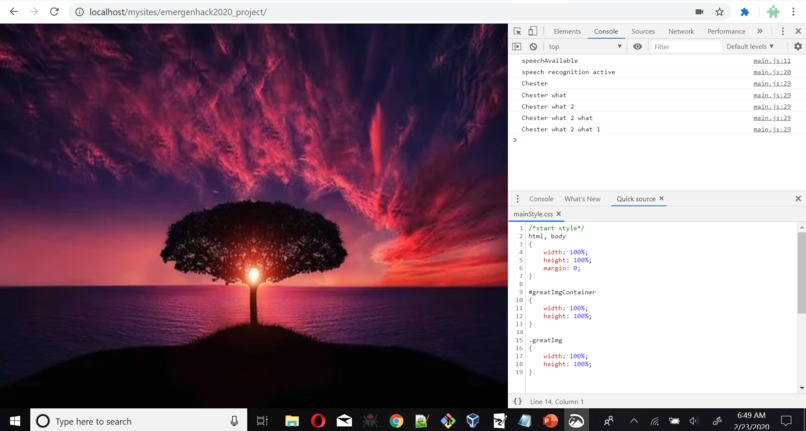
Task: Open the Performance tab
Action: 726,31
